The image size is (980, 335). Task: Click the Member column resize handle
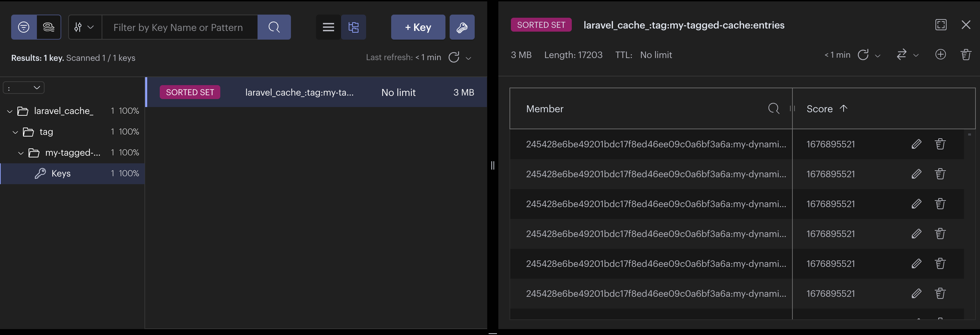[792, 109]
